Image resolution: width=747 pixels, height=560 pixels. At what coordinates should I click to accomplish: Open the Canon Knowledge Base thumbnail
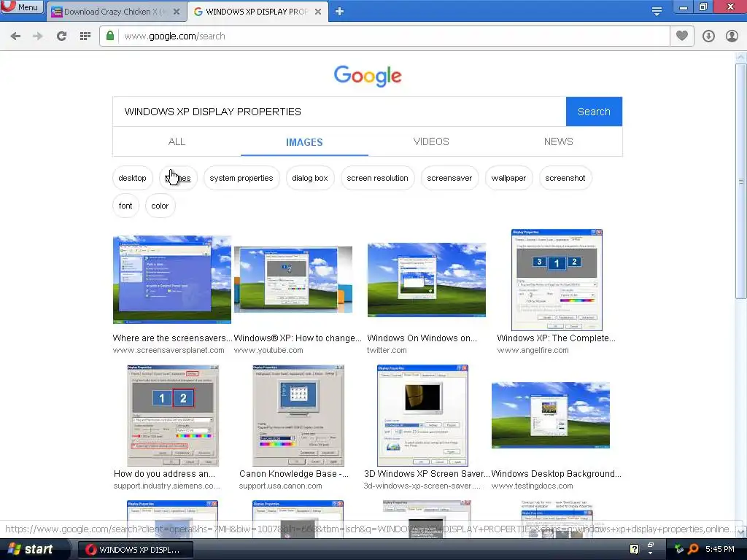coord(298,416)
